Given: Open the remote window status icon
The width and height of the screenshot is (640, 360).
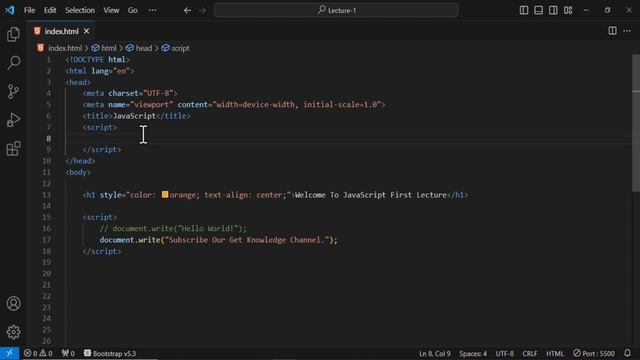Looking at the screenshot, I should point(9,353).
